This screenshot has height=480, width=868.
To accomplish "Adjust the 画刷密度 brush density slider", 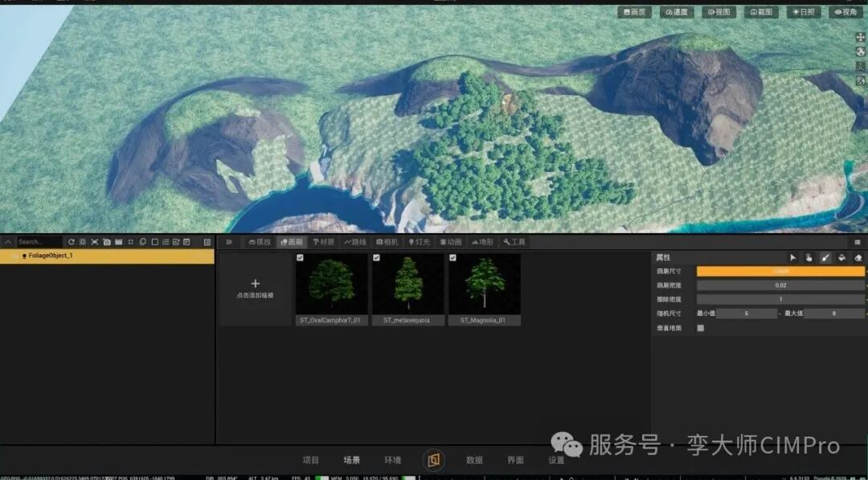I will [x=780, y=285].
